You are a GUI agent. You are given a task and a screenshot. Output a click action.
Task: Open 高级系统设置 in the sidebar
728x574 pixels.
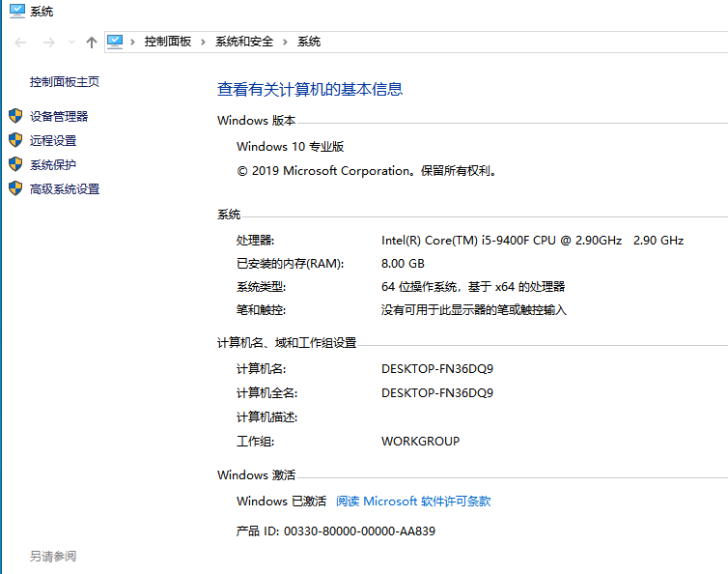click(65, 189)
